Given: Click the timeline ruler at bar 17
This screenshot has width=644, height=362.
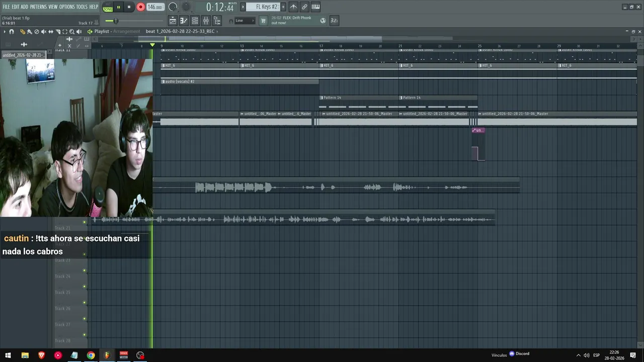Looking at the screenshot, I should [321, 46].
